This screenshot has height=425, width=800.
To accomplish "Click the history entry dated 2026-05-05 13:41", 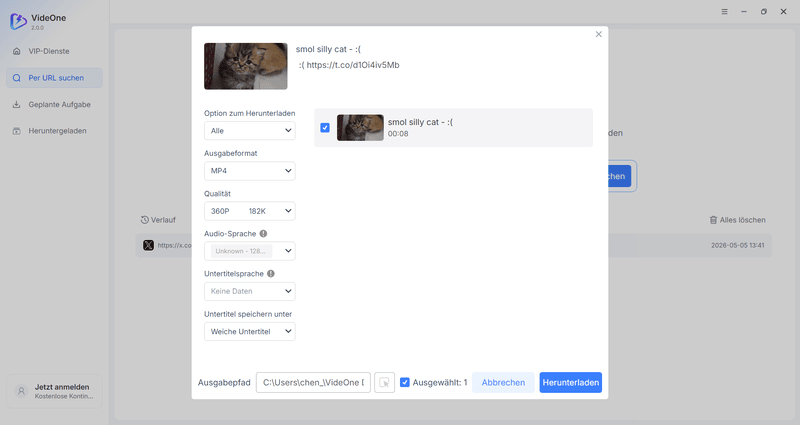I will pos(453,245).
